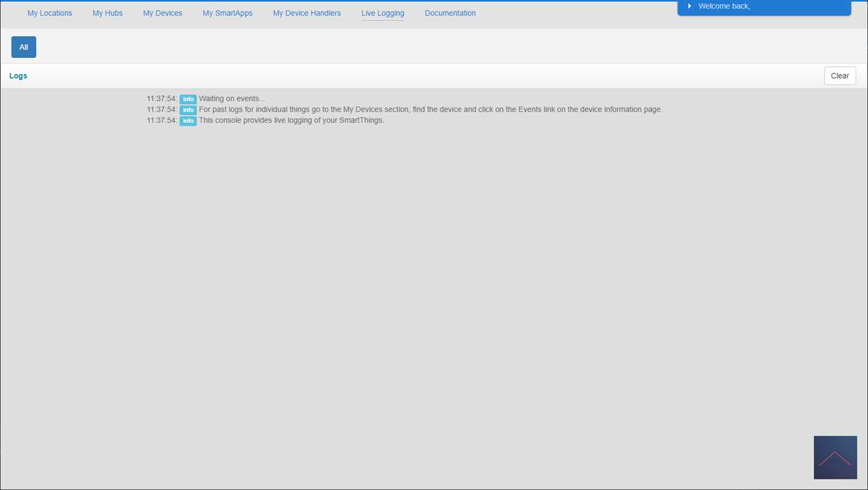Clear the logs with the Clear button

click(839, 76)
